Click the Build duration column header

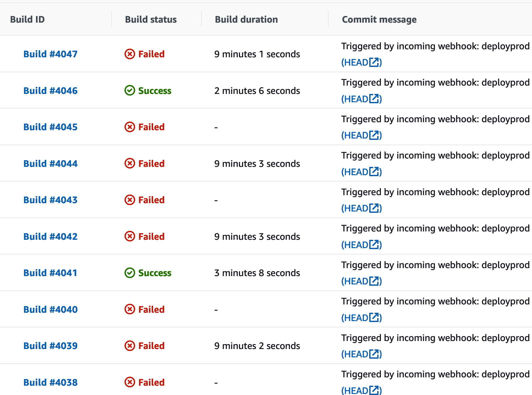(246, 19)
